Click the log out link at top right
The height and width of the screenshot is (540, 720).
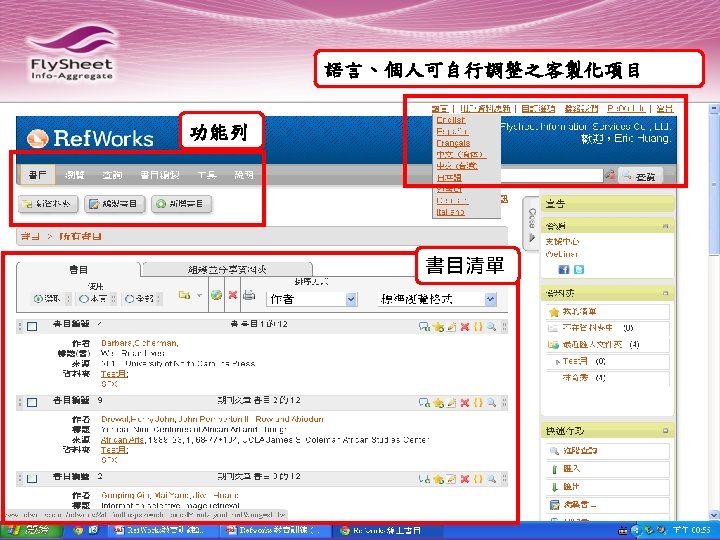[x=664, y=108]
